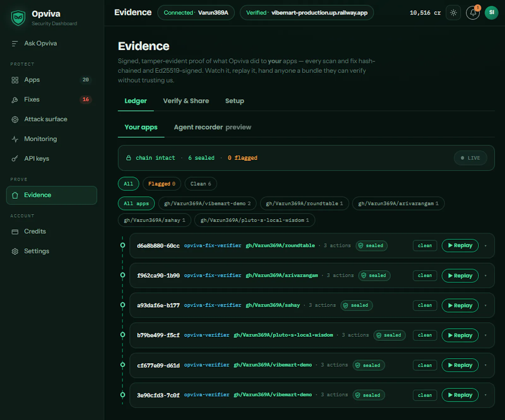Filter by gh/Varun369A/pluto-s-local-wisdom chip
This screenshot has width=505, height=420.
point(255,220)
